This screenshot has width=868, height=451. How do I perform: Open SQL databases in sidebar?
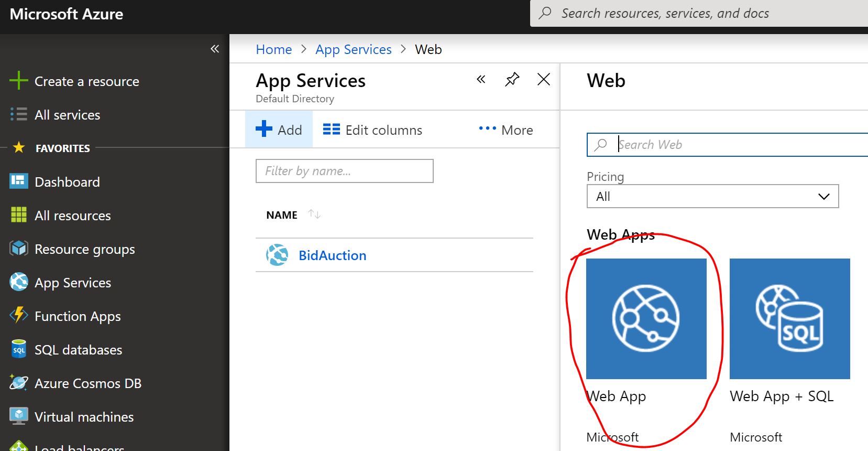coord(79,350)
